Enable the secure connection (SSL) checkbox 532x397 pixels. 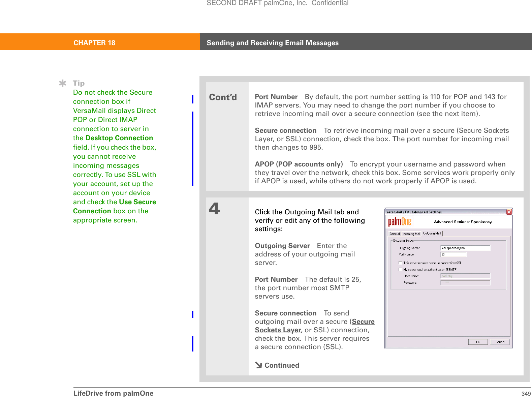click(x=400, y=263)
